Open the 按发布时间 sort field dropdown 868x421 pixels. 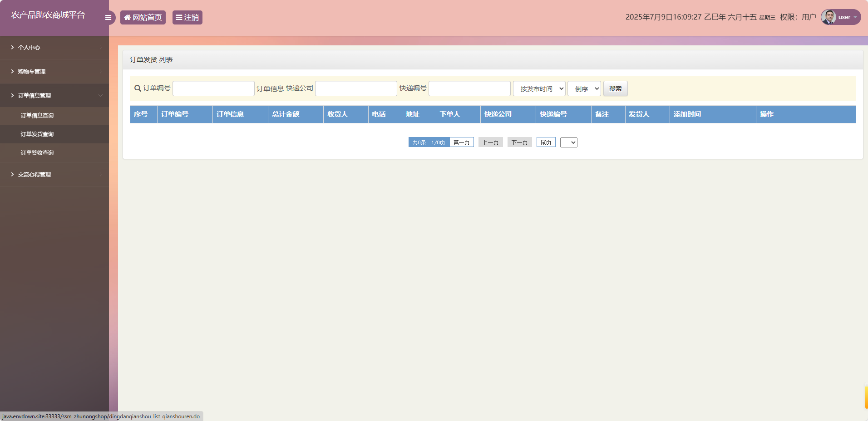click(x=539, y=88)
